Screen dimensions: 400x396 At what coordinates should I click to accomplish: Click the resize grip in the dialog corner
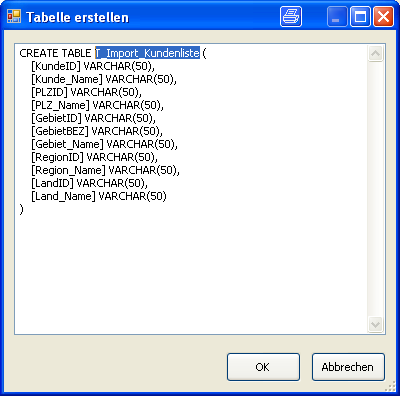(x=390, y=386)
